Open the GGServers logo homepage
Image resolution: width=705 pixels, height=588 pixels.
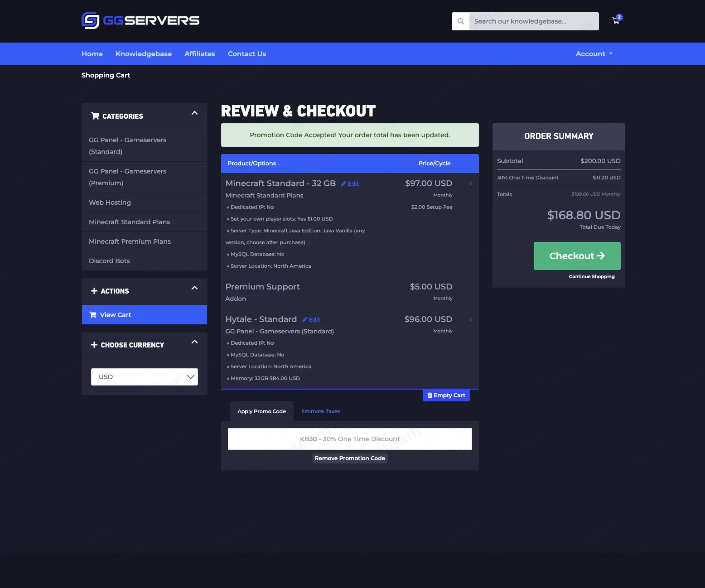coord(140,20)
